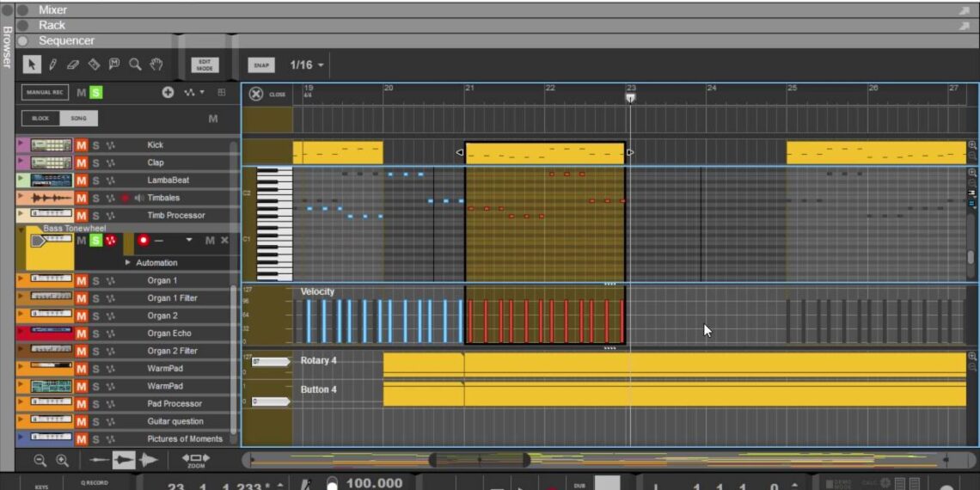Screen dimensions: 980x490
Task: Select the Mute tool
Action: [x=114, y=64]
